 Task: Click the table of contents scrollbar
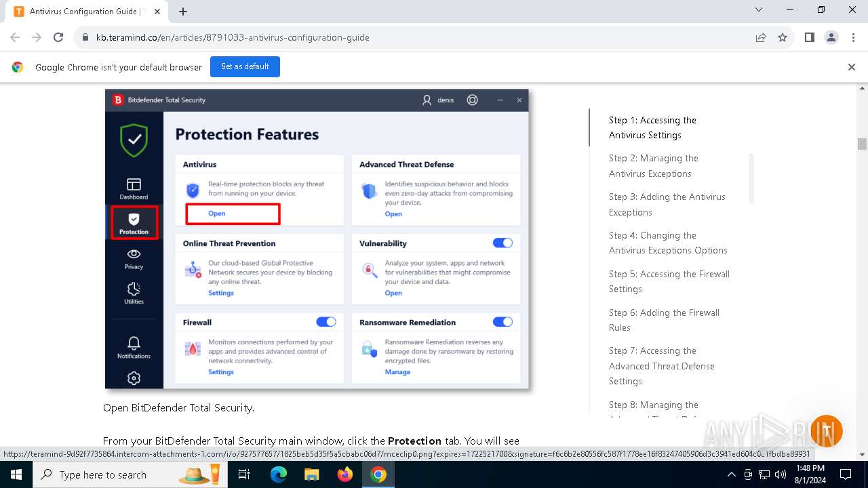click(x=751, y=178)
